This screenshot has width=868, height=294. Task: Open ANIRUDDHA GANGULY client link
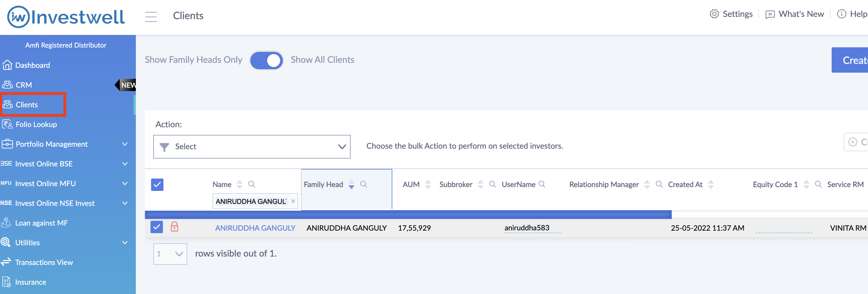[255, 228]
